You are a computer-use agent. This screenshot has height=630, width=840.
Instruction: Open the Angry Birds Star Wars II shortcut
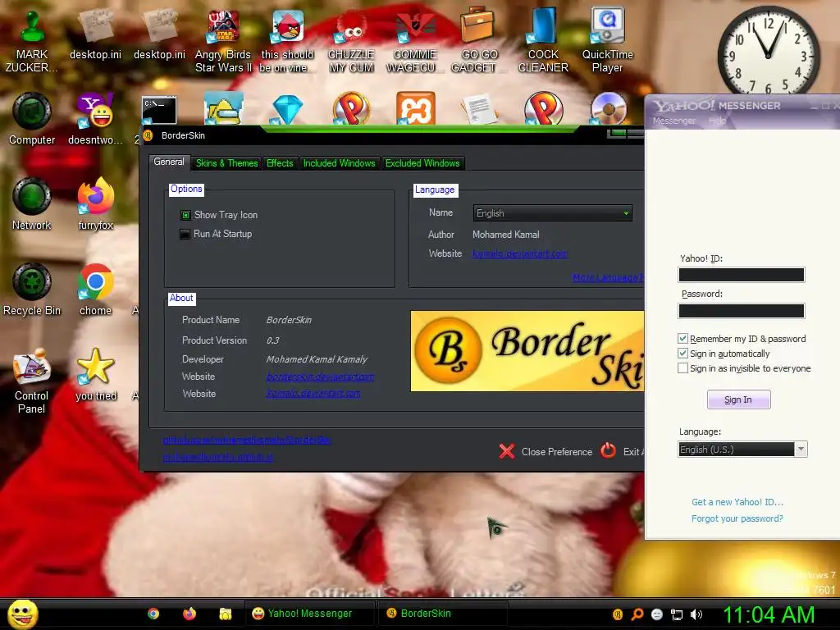pyautogui.click(x=223, y=41)
